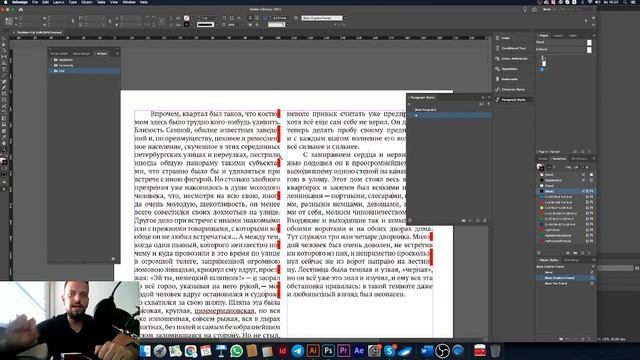Viewport: 640px width, 360px height.
Task: Switch to the Data Merge tab
Action: pos(81,53)
